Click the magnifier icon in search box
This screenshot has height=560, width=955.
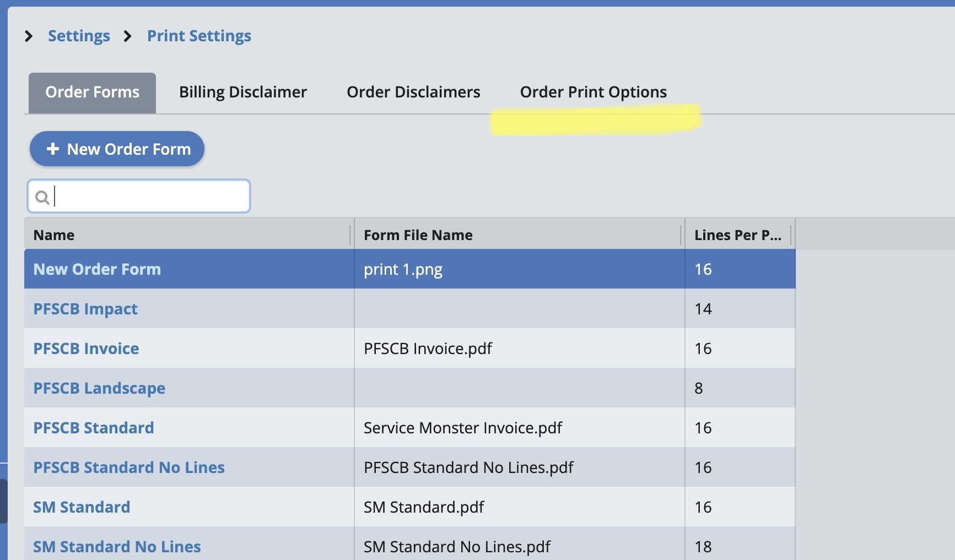(42, 197)
